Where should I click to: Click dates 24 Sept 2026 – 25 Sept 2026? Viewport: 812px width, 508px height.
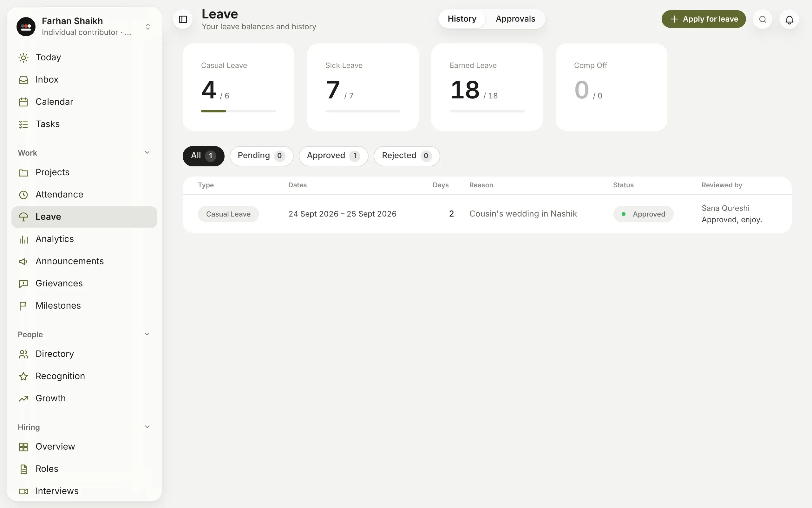[x=342, y=214]
